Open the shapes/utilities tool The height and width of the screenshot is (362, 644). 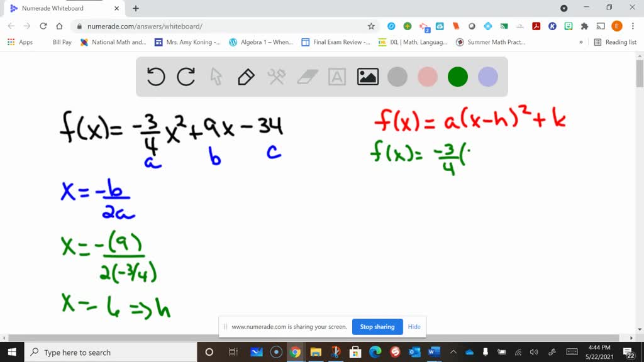coord(276,76)
